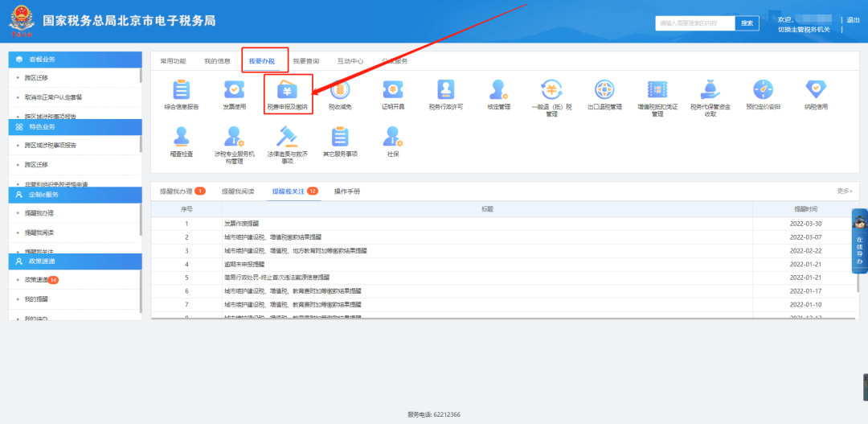Click the 退出 logout link
This screenshot has height=424, width=868.
pyautogui.click(x=853, y=20)
